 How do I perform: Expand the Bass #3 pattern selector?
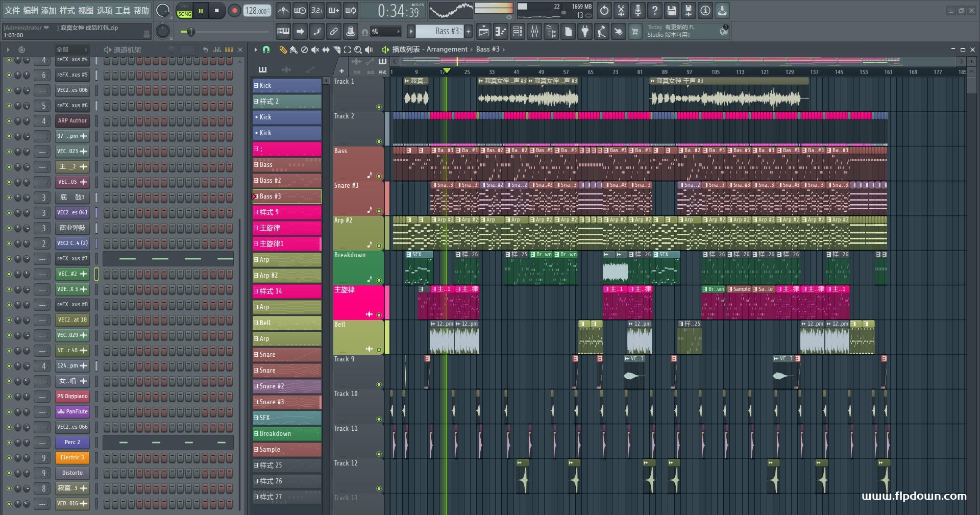411,32
